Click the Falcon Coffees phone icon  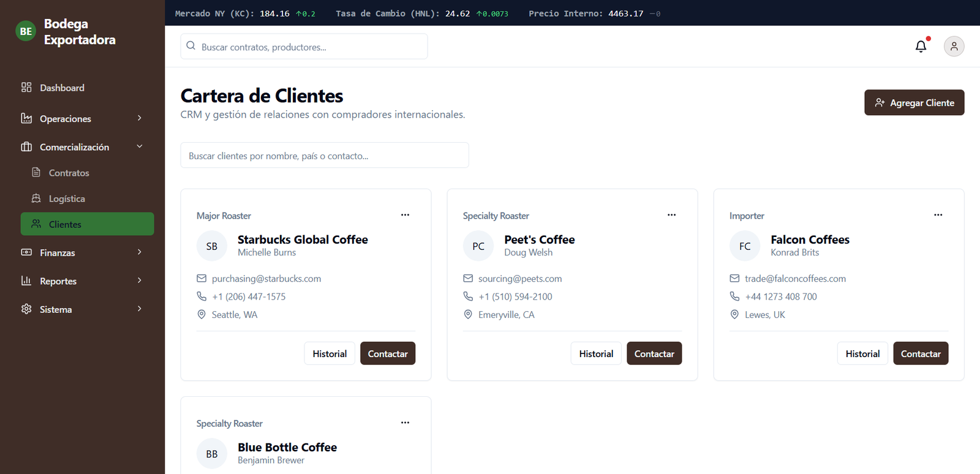[734, 296]
